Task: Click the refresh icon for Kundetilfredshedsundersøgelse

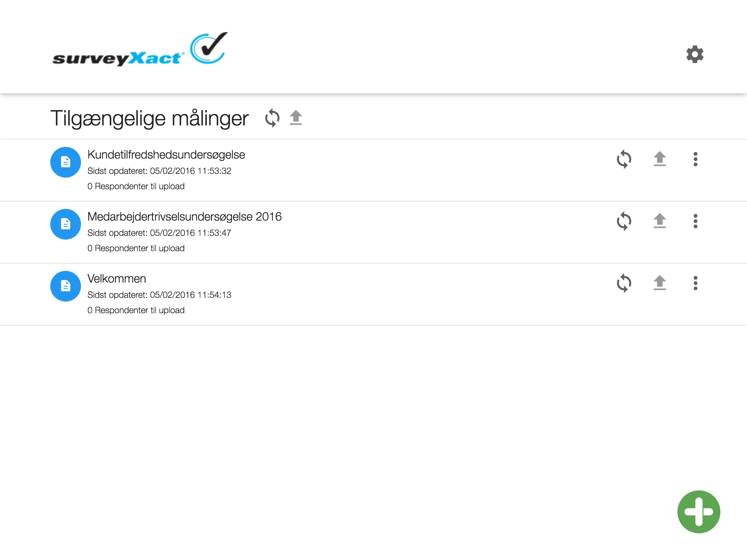Action: tap(625, 159)
